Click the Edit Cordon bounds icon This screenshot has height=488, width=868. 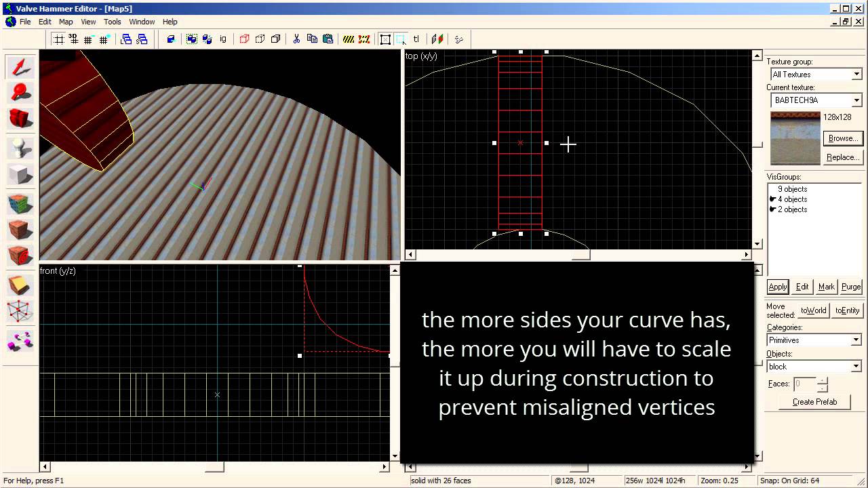tap(364, 39)
